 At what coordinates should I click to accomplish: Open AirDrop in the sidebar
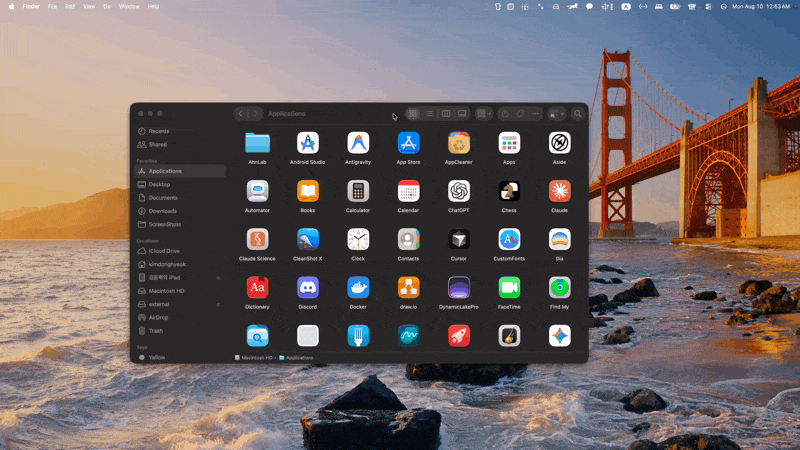click(x=180, y=317)
